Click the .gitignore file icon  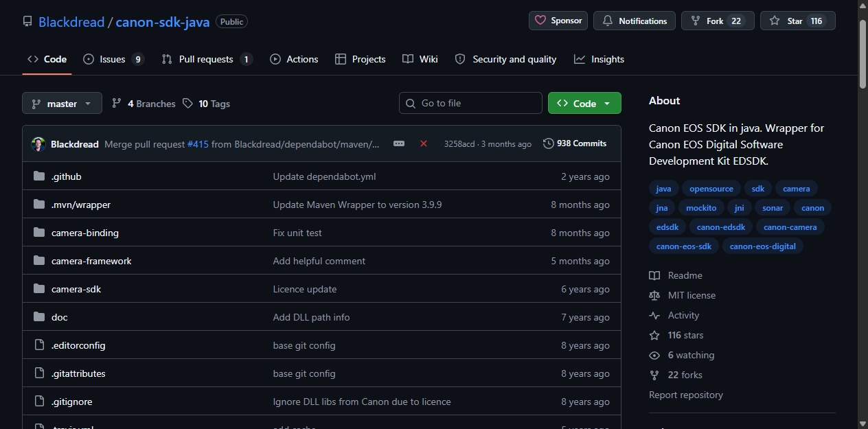[x=39, y=402]
